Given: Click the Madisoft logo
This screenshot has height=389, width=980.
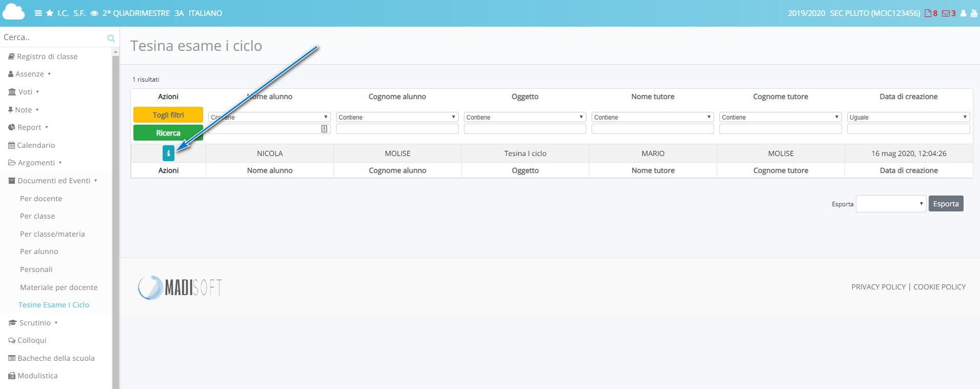Looking at the screenshot, I should [x=180, y=287].
